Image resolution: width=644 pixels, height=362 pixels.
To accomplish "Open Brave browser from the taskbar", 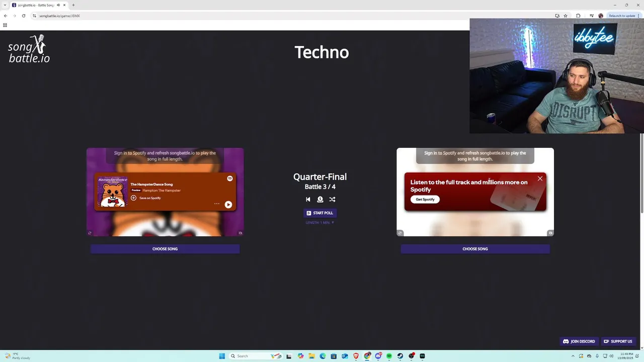I will coord(356,356).
